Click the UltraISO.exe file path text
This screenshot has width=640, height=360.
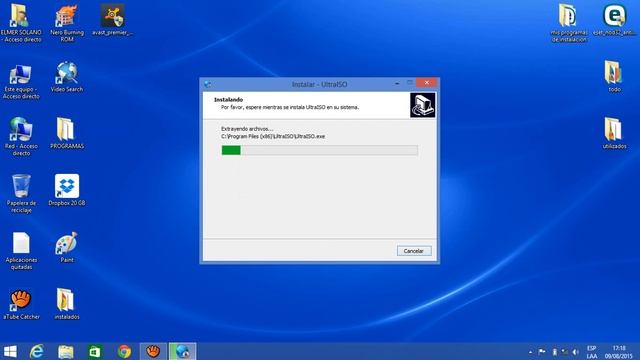click(273, 136)
